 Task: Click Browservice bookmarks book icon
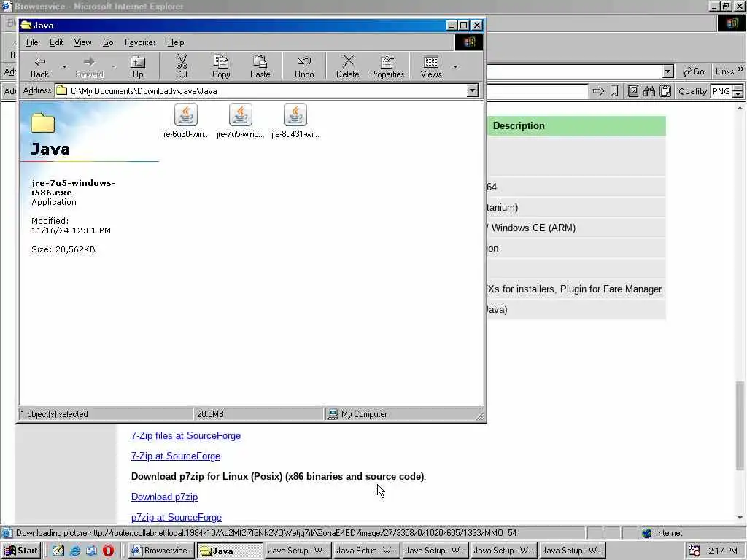point(632,91)
